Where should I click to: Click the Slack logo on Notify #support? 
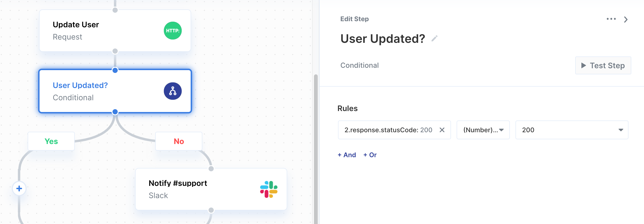tap(269, 189)
